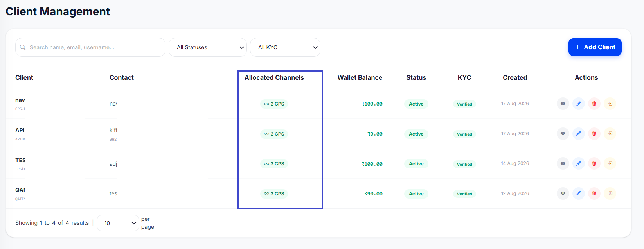
Task: Open the All KYC filter dropdown
Action: tap(285, 47)
